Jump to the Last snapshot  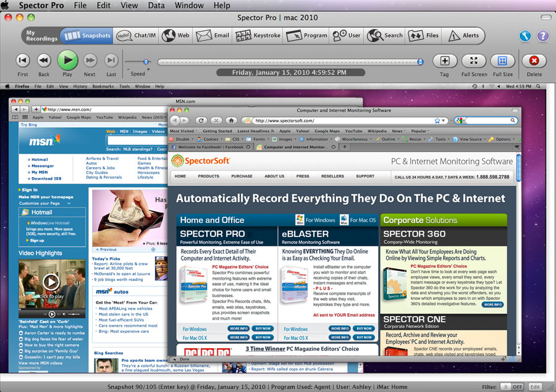(111, 60)
